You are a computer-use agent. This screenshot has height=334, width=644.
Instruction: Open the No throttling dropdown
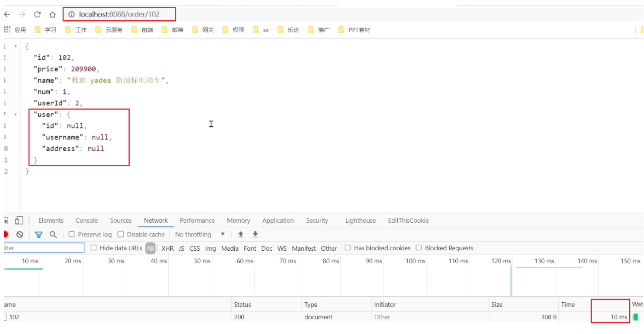200,235
